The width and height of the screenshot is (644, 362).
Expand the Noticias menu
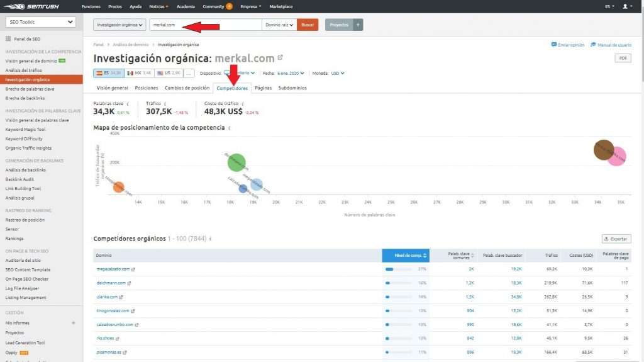[158, 6]
